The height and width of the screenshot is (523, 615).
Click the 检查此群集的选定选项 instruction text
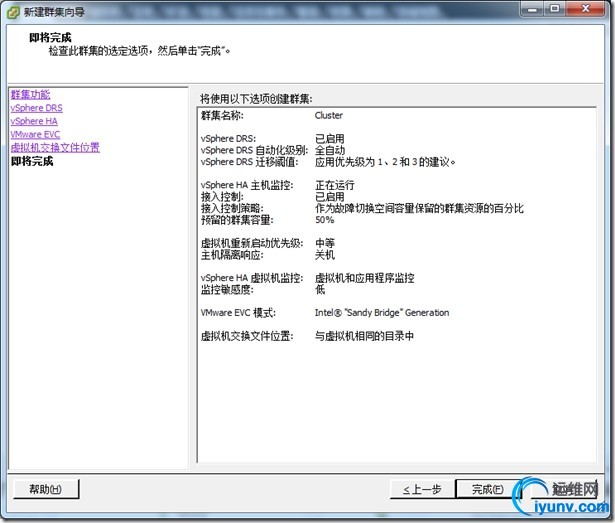(x=139, y=51)
